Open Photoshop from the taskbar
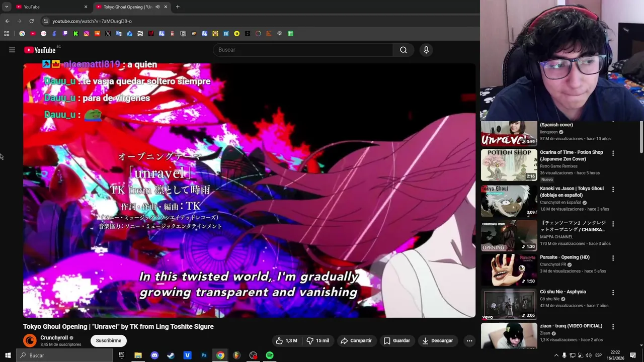The height and width of the screenshot is (362, 644). coord(204,355)
